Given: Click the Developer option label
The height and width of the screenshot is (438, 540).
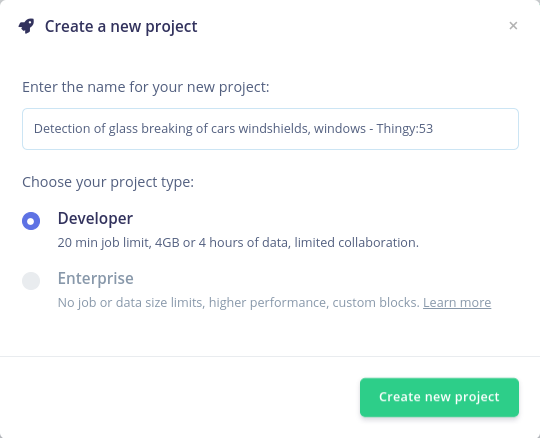Looking at the screenshot, I should (95, 218).
